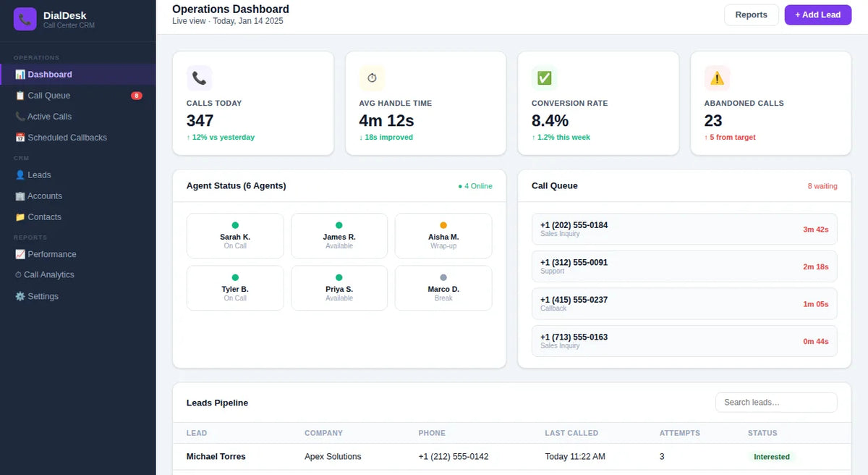The height and width of the screenshot is (475, 868).
Task: Click phone number +1 (212) 555-0142
Action: point(454,457)
